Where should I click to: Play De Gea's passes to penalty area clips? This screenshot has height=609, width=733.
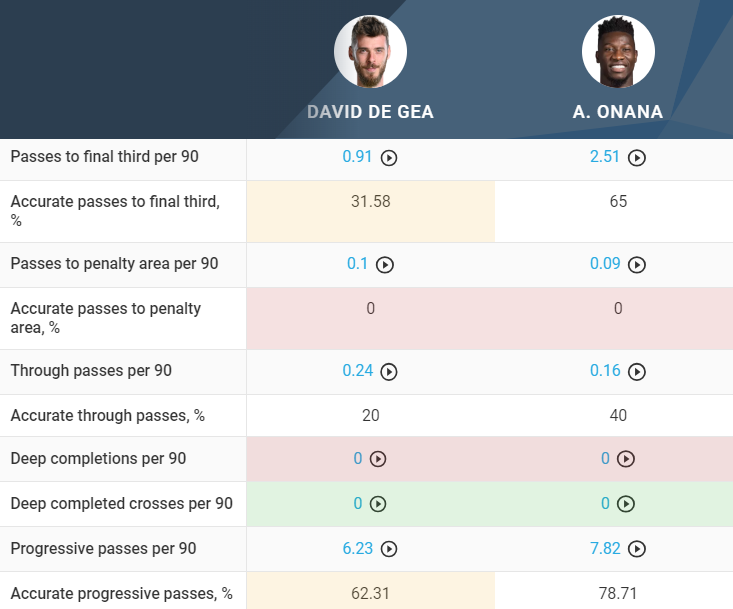(385, 265)
